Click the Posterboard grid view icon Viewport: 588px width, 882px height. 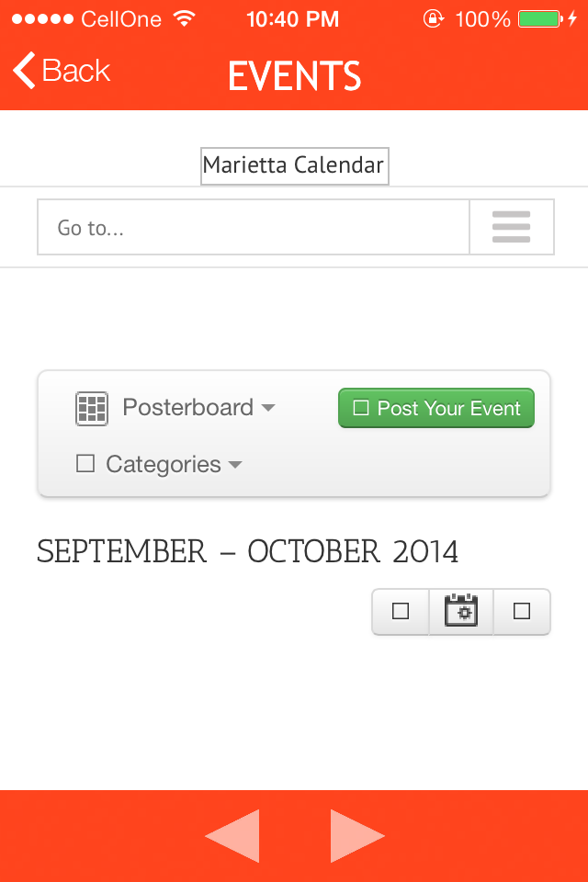coord(92,408)
